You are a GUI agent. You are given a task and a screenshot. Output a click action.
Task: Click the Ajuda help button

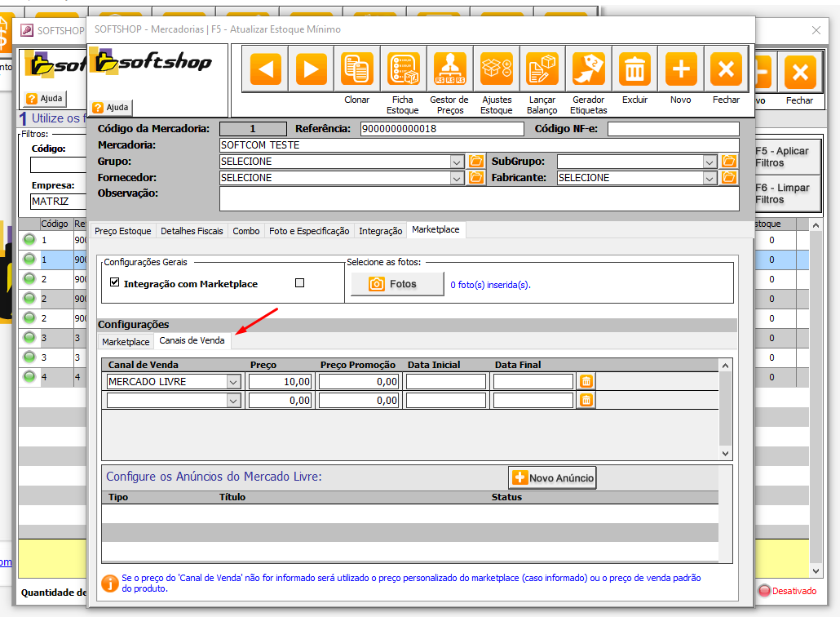(x=112, y=108)
